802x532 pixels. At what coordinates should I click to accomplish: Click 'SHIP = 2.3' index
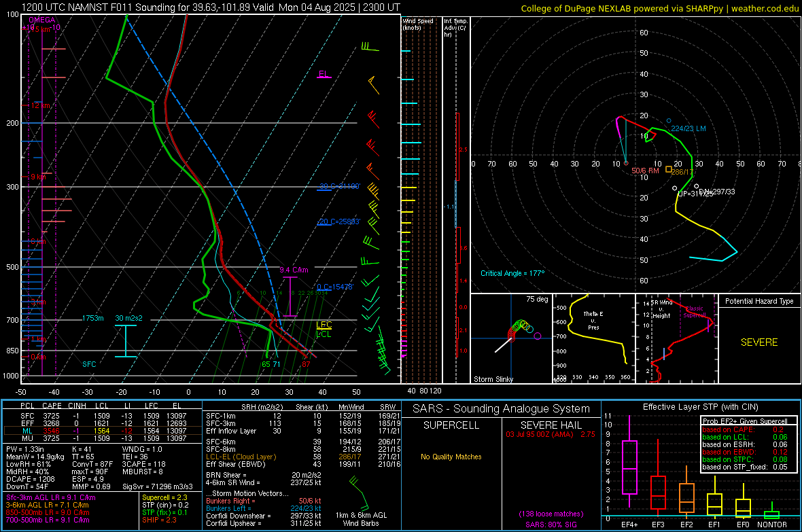pos(159,520)
